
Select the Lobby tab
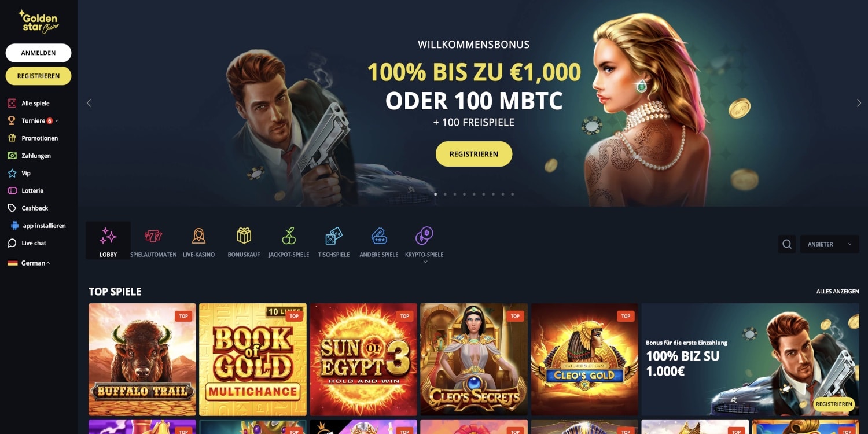click(108, 240)
